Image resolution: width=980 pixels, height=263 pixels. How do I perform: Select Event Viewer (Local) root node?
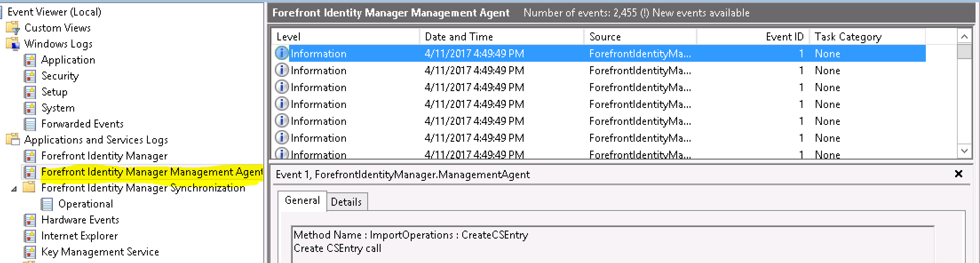click(x=54, y=12)
